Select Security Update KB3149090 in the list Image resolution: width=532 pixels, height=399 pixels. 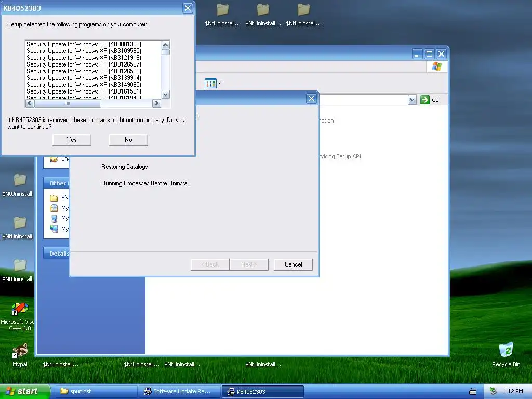click(x=84, y=85)
